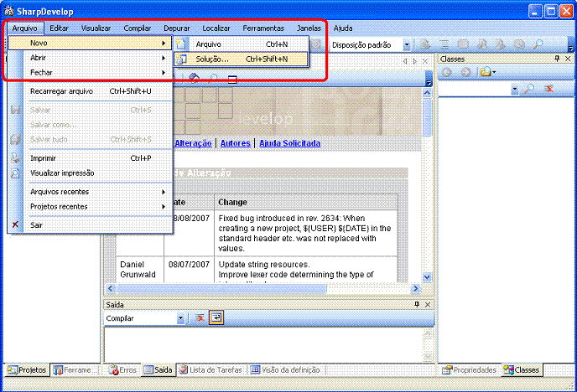Switch to the Erros tab
This screenshot has height=392, width=577.
pos(122,370)
